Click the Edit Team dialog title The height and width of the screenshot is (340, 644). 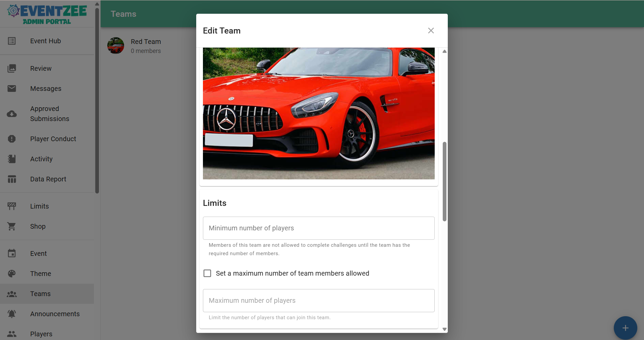pos(222,31)
